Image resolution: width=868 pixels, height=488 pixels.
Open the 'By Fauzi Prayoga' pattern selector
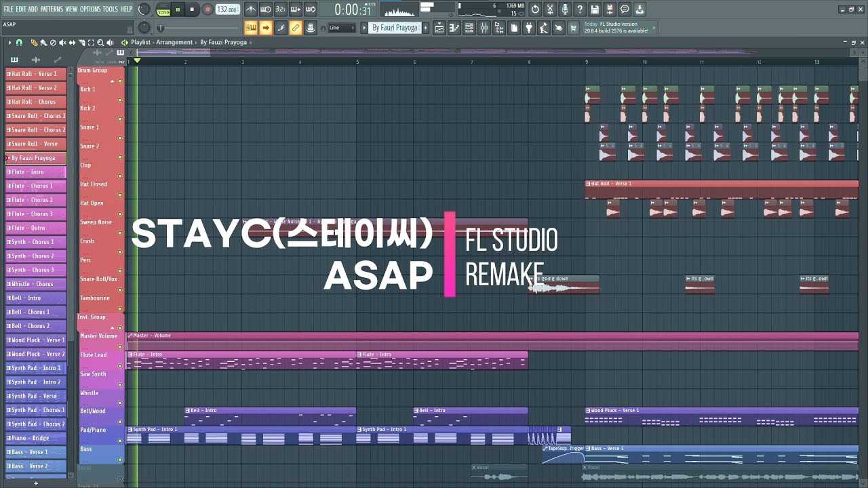(396, 28)
